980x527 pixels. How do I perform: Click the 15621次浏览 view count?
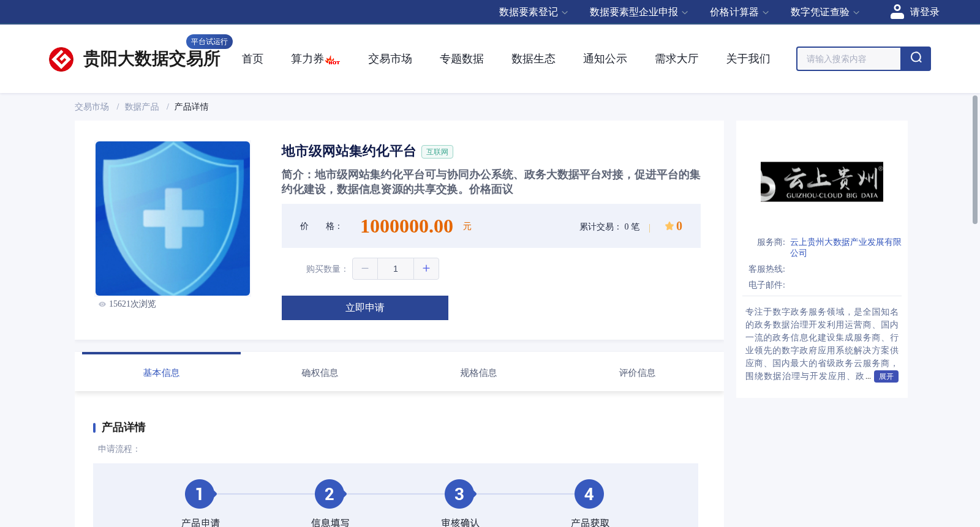pos(132,304)
